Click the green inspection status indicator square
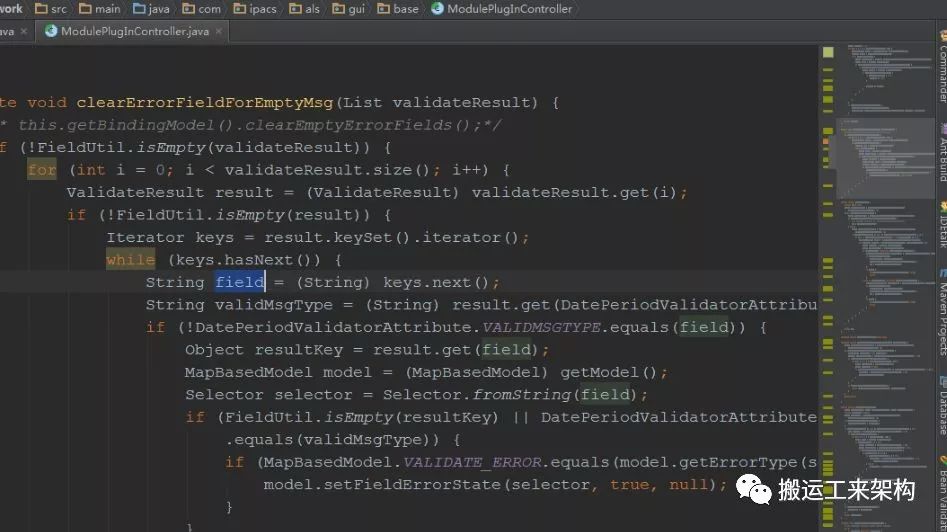The image size is (947, 532). coord(828,53)
